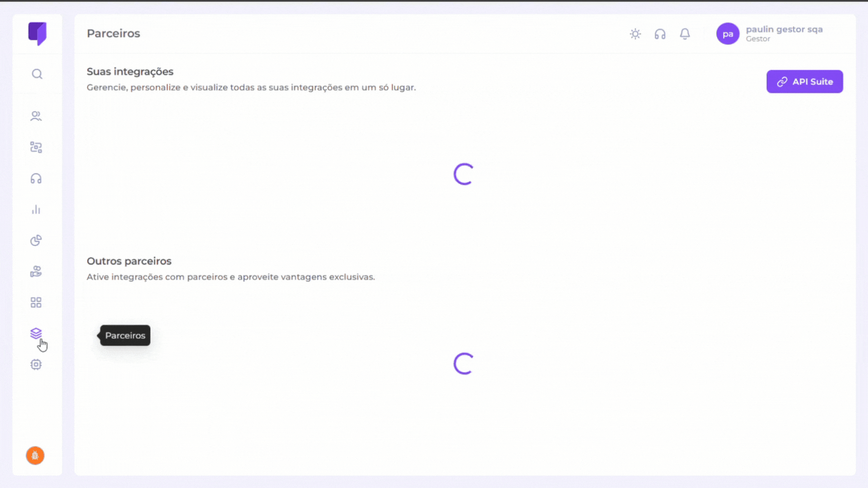Open the search icon in sidebar
Screen dimensions: 868x488
(x=37, y=74)
